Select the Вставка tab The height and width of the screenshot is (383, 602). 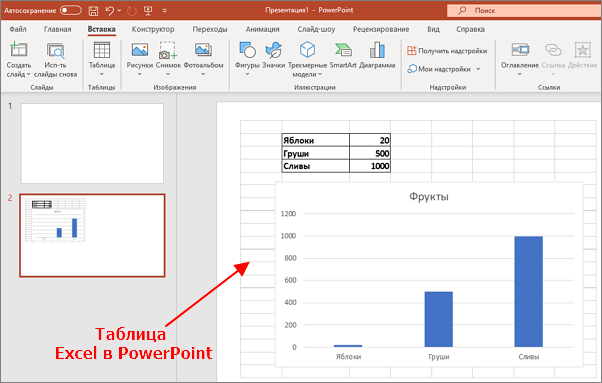[101, 29]
